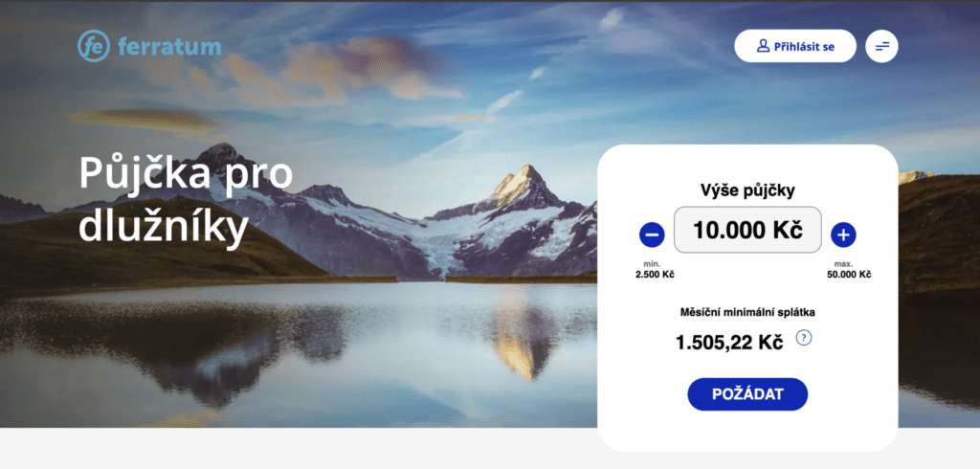980x469 pixels.
Task: Click the gray area below the hero image
Action: 294,449
